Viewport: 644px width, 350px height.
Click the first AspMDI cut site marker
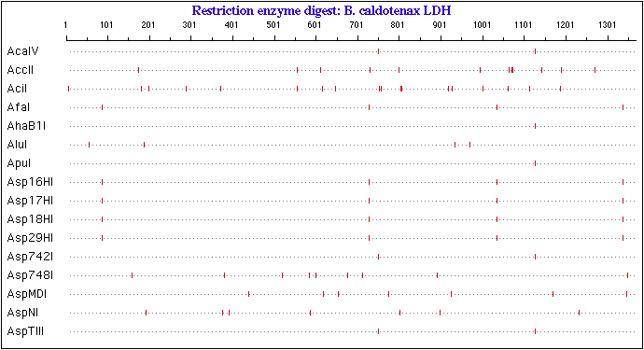(x=248, y=294)
